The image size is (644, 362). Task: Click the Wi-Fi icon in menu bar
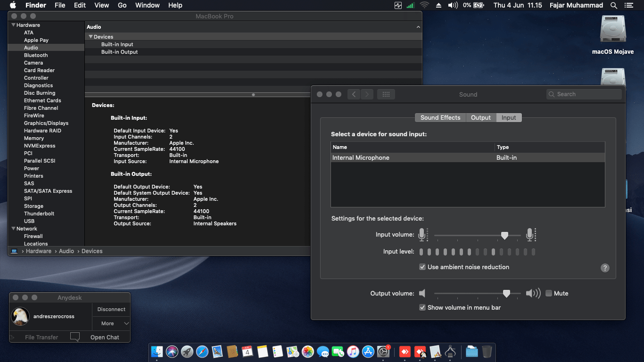[x=424, y=5]
